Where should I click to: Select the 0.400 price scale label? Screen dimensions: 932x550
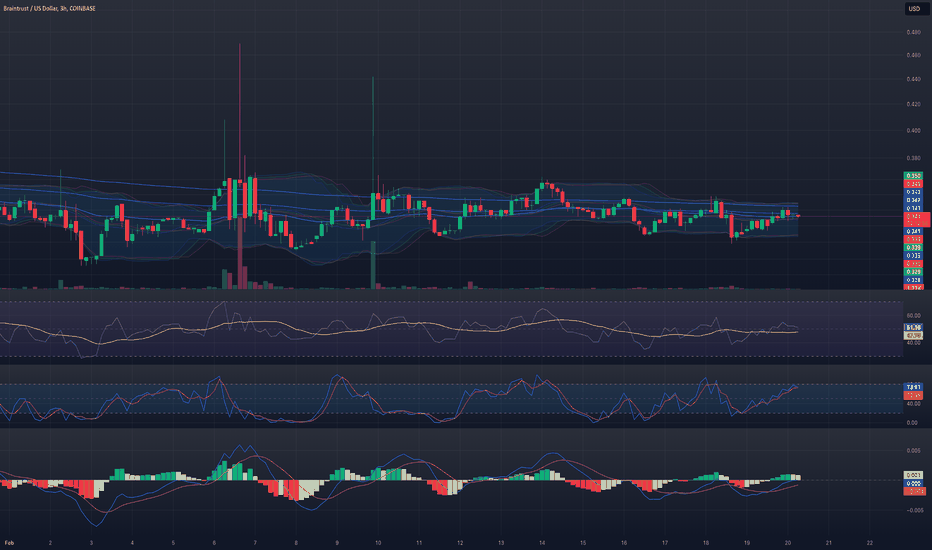tap(914, 131)
